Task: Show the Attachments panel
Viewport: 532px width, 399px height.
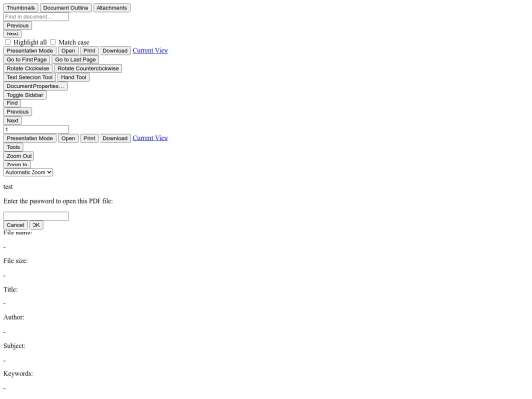Action: [111, 8]
